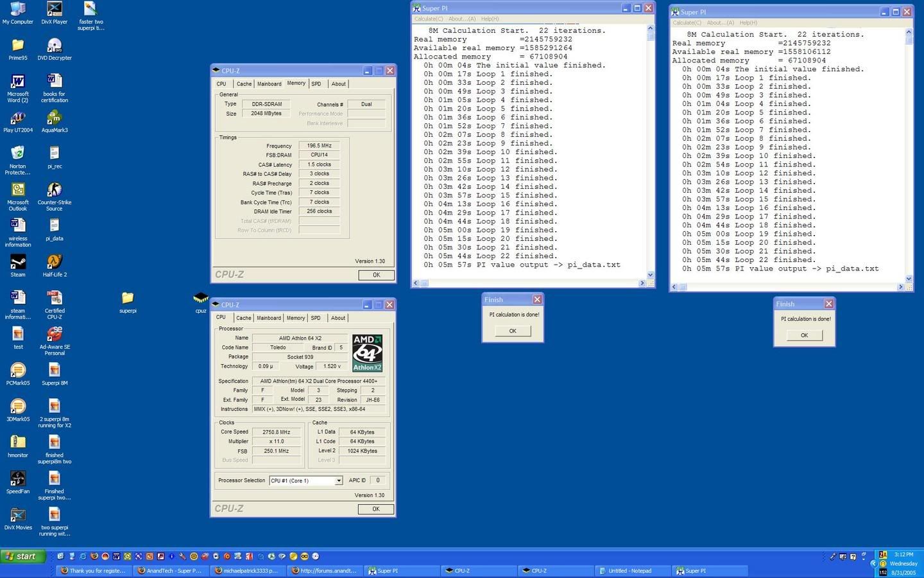The image size is (924, 578).
Task: Click the Windows start button
Action: [23, 556]
